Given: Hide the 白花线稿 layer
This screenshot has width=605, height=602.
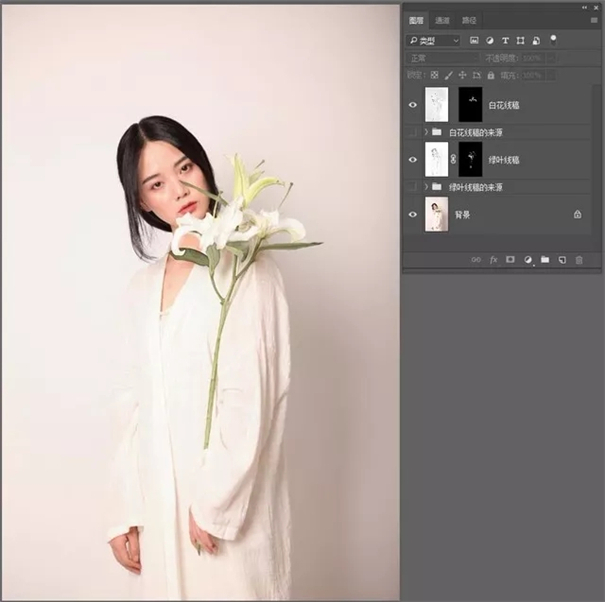Looking at the screenshot, I should tap(413, 104).
